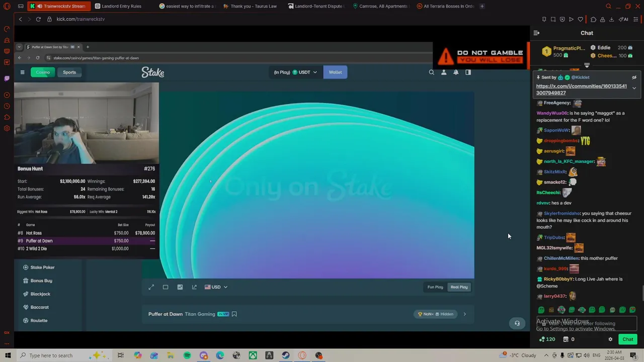The image size is (644, 362).
Task: Toggle theatre mode icon below game
Action: click(x=166, y=287)
